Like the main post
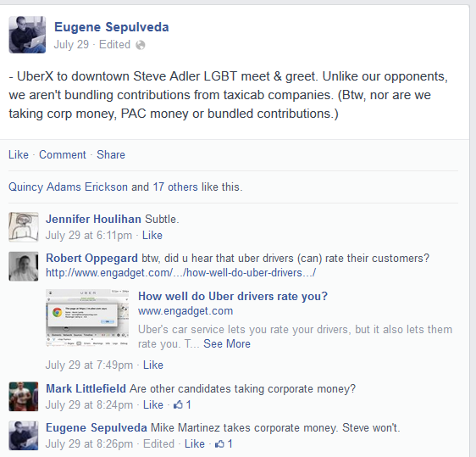 [19, 154]
